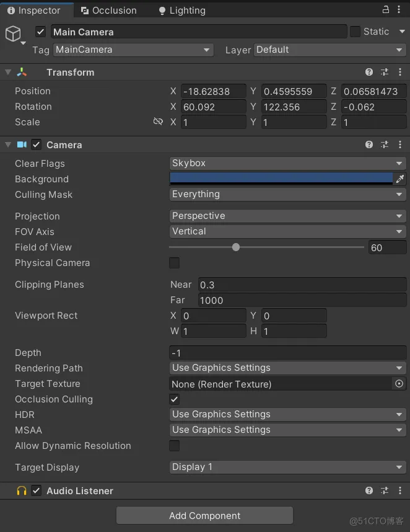Screen dimensions: 410x532
Task: Toggle constrained proportions link icon for Scale
Action: pyautogui.click(x=158, y=122)
